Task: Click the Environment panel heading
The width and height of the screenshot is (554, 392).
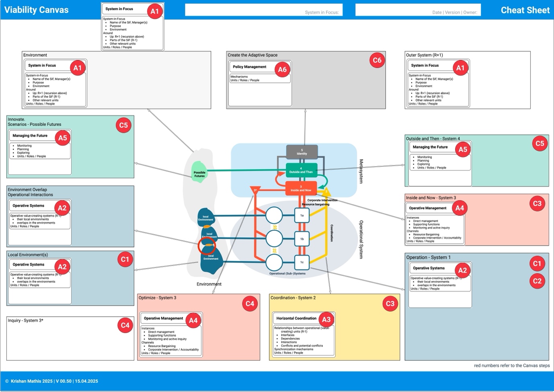Action: [x=35, y=55]
